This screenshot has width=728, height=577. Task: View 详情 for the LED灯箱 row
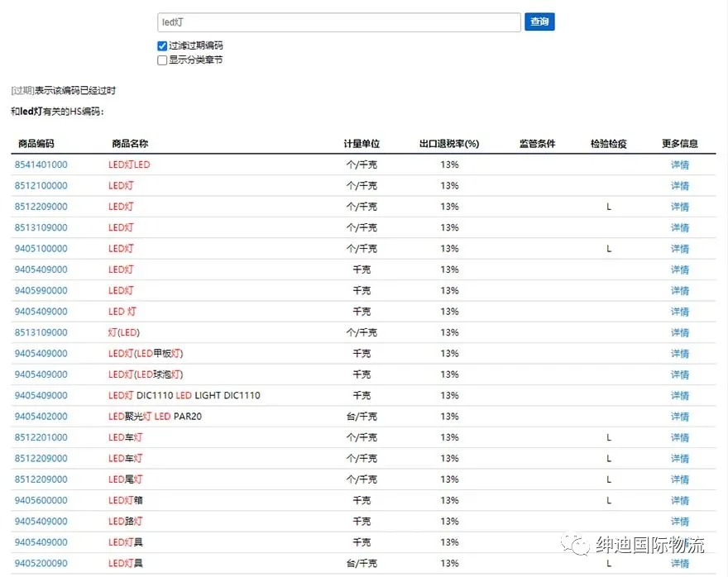pos(679,501)
